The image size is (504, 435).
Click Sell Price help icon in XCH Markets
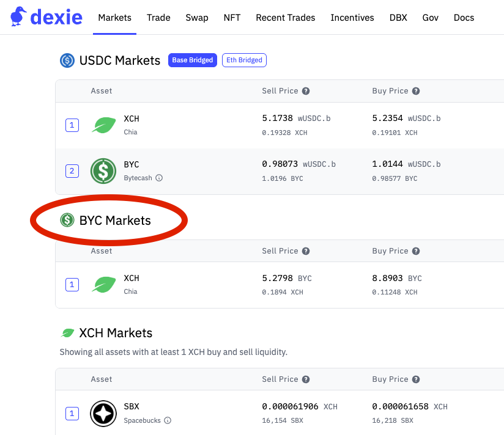coord(306,379)
